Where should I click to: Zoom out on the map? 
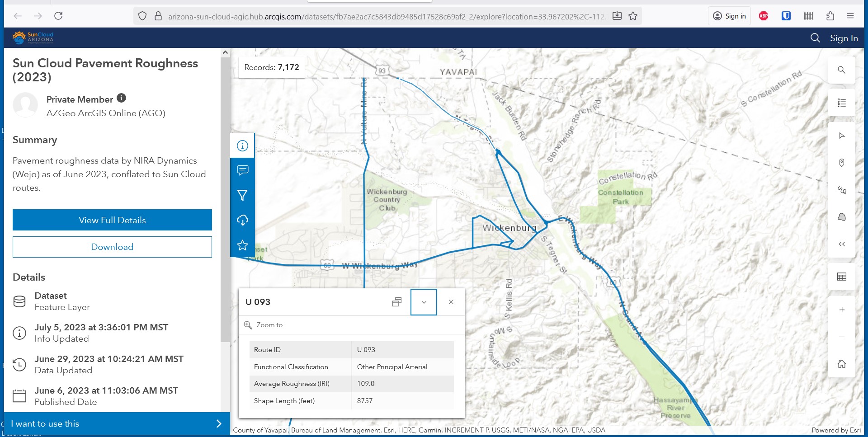841,337
